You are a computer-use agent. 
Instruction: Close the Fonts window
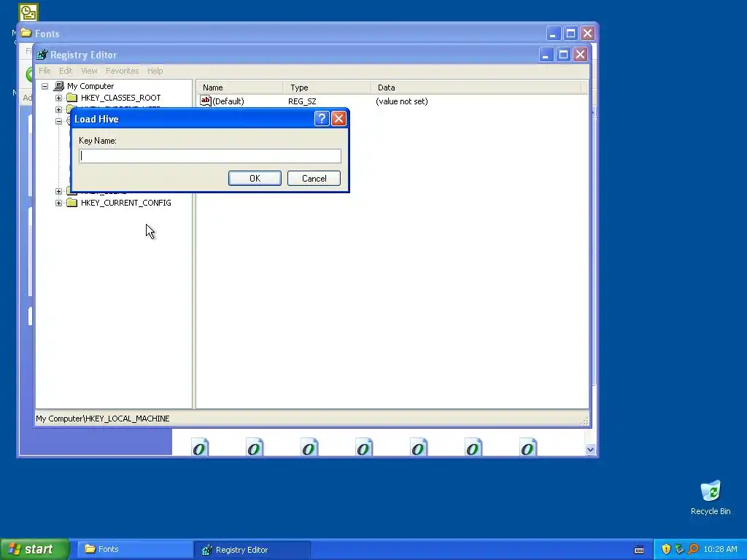[587, 34]
